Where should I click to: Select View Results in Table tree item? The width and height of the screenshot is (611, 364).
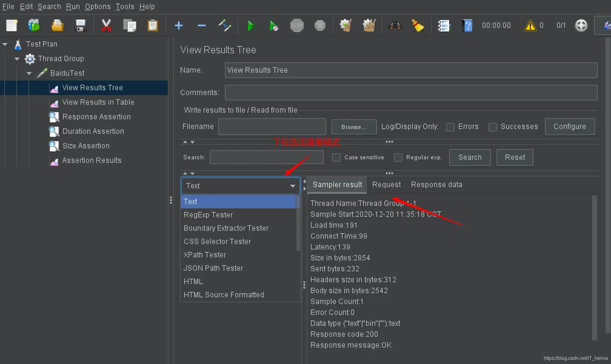[98, 102]
